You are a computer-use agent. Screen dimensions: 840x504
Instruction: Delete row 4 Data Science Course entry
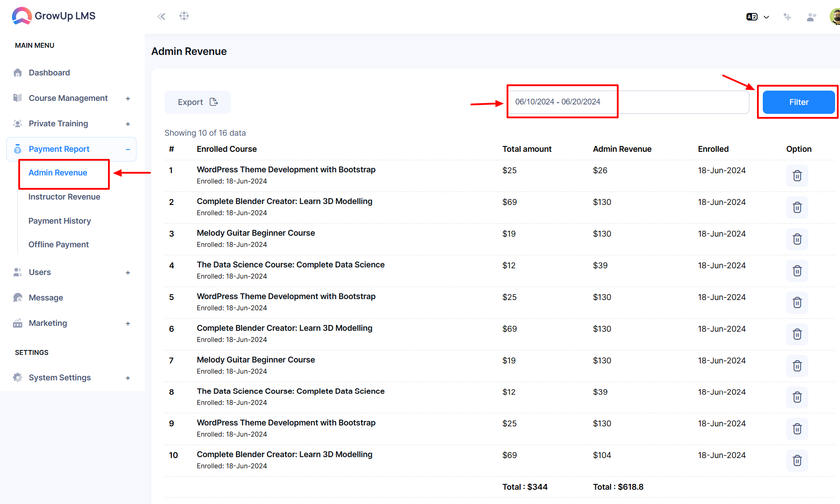(797, 271)
